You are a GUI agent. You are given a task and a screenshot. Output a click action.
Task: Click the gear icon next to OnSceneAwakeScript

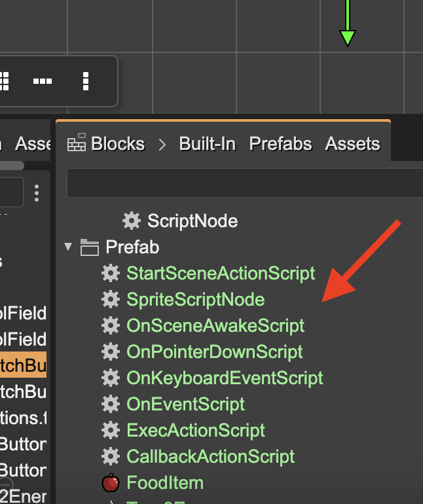click(x=111, y=325)
